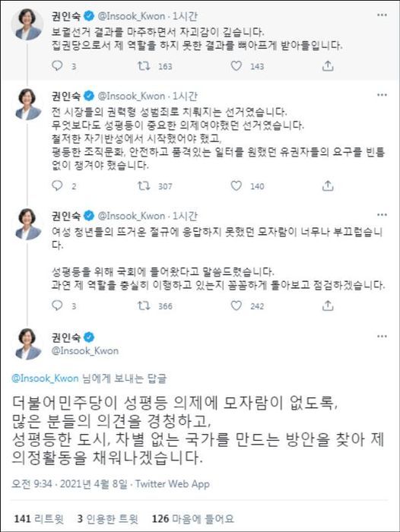Like the second tweet with 140 hearts
This screenshot has width=400, height=532.
click(237, 185)
